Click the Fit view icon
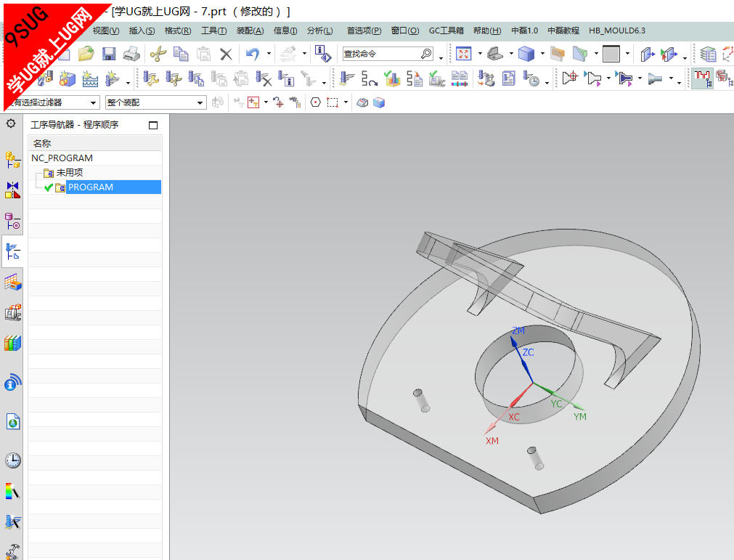The width and height of the screenshot is (734, 560). tap(463, 54)
